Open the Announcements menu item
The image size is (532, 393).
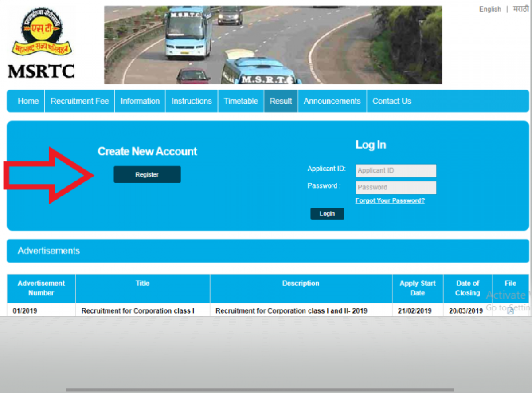(x=332, y=101)
